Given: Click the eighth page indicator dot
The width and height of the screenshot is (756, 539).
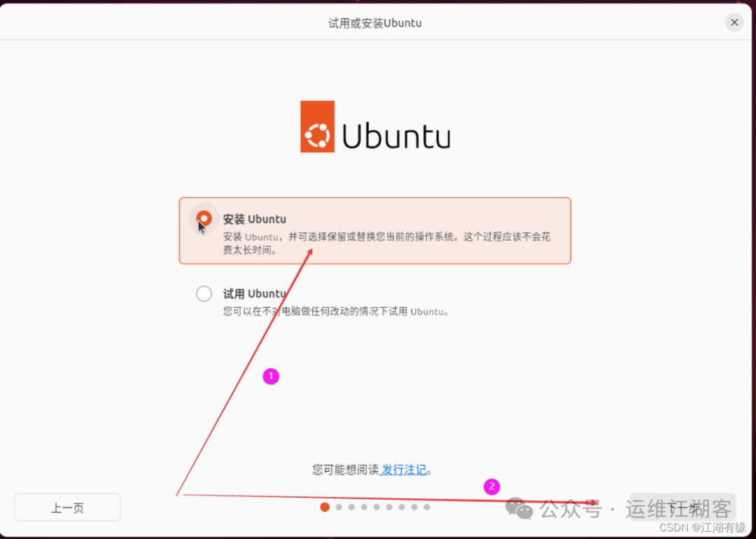Looking at the screenshot, I should 414,507.
